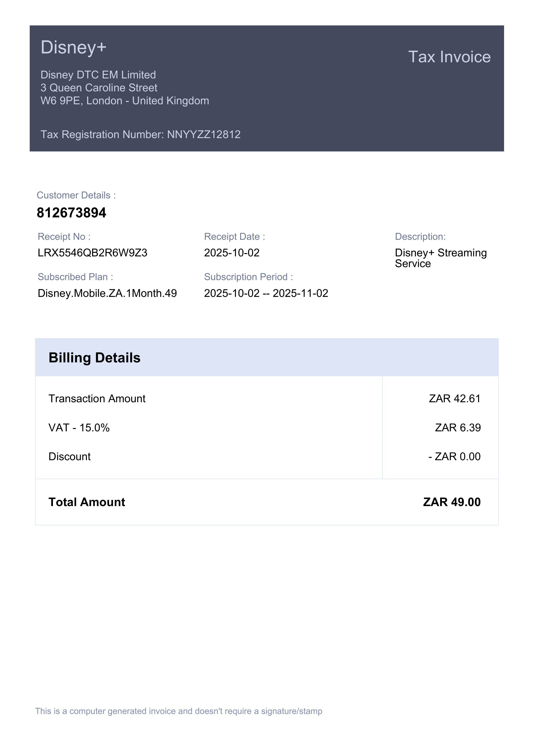Select the Disney DTC EM Limited line
The image size is (534, 756).
[x=98, y=75]
